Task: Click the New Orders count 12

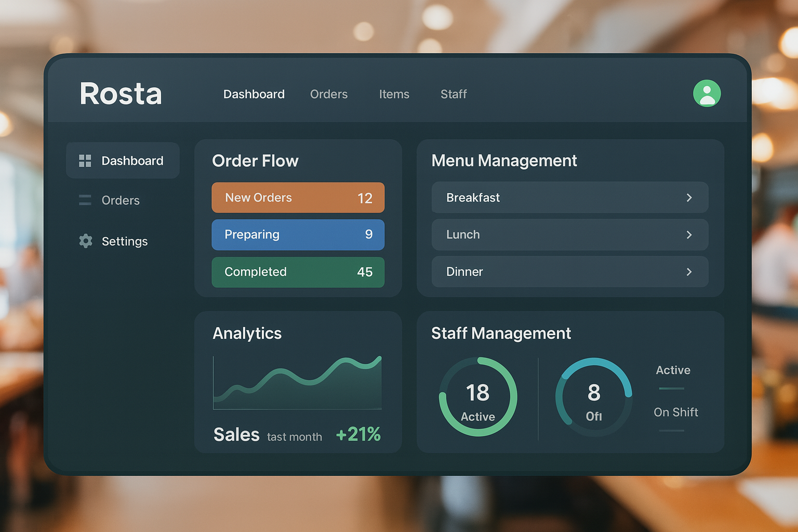Action: (x=365, y=198)
